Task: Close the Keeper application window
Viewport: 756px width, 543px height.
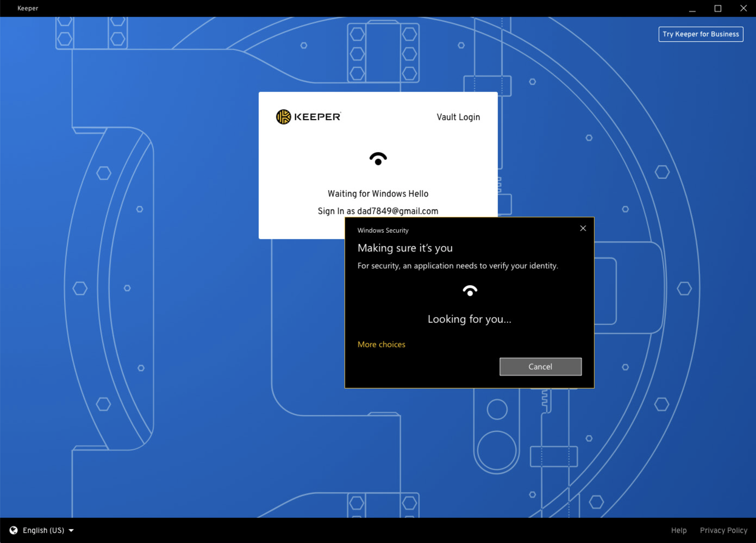Action: (x=743, y=8)
